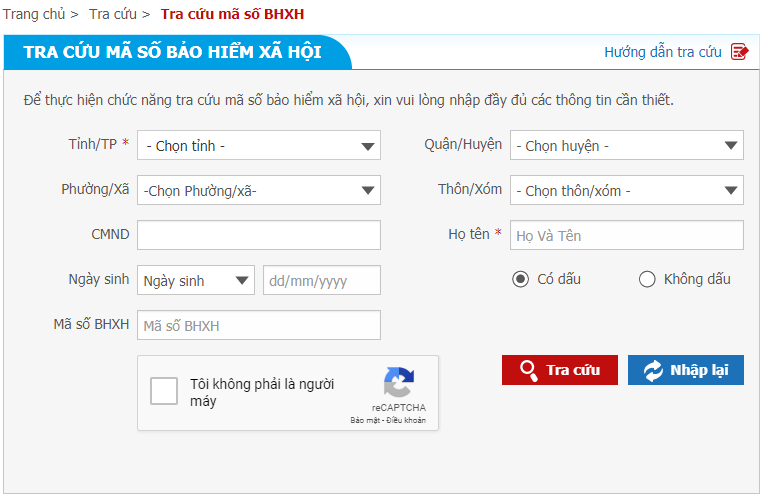Expand the 'Chọn Phường/xã' dropdown
The height and width of the screenshot is (498, 764).
click(x=259, y=190)
